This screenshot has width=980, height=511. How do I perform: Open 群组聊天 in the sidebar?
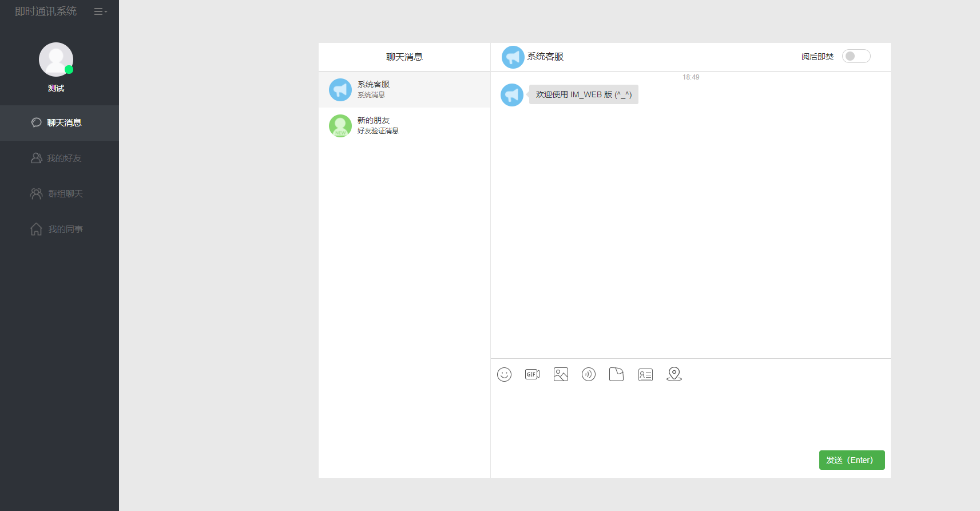(59, 194)
